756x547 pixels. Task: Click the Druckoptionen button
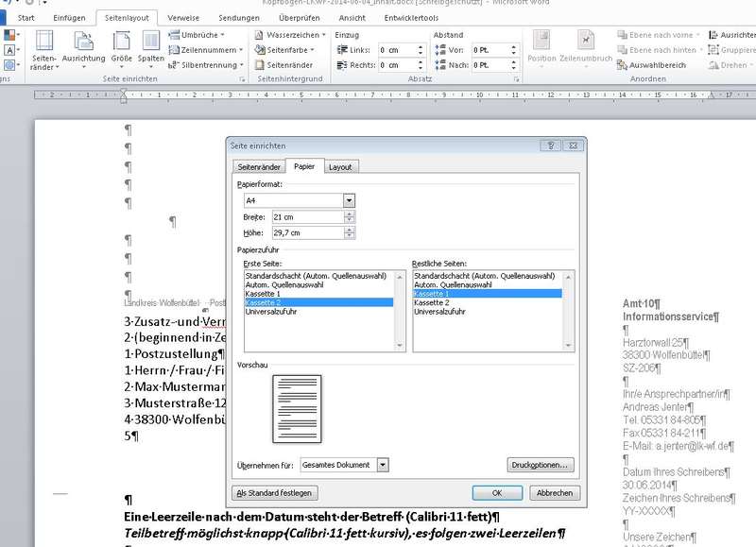pyautogui.click(x=540, y=465)
